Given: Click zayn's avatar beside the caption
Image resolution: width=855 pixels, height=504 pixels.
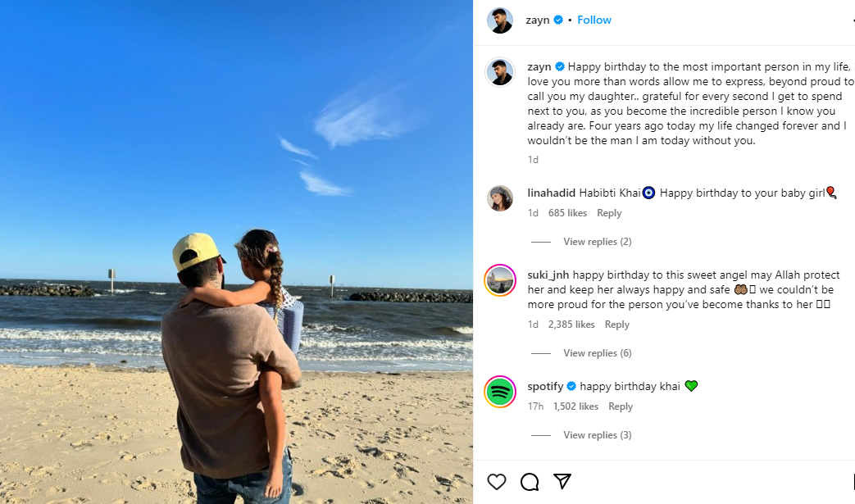Looking at the screenshot, I should [500, 72].
